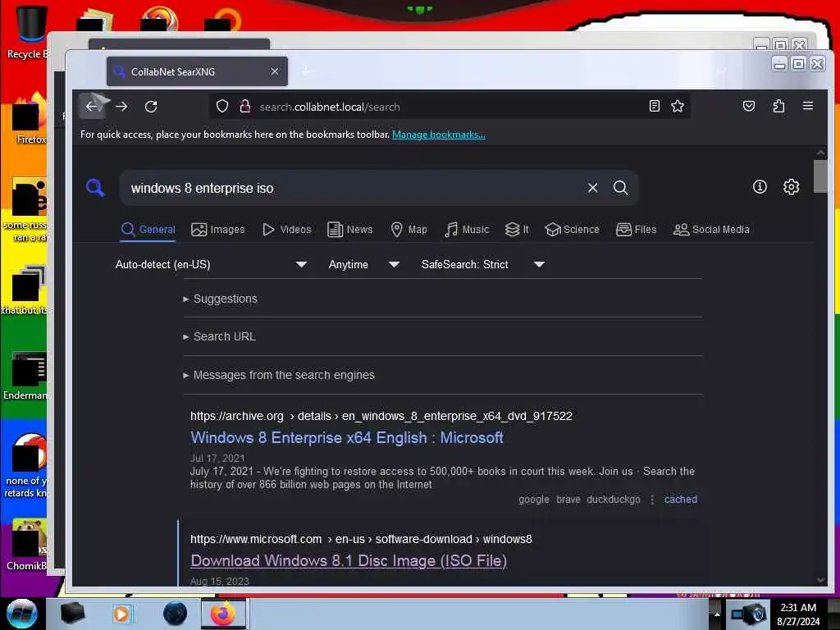Switch to It search category
The image size is (840, 630).
tap(517, 230)
